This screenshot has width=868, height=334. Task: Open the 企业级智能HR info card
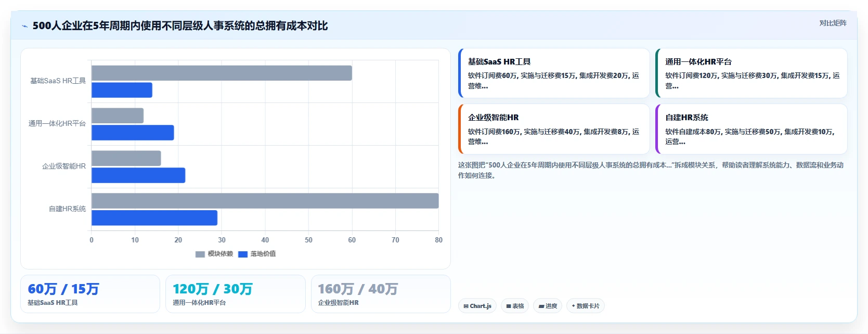tap(554, 129)
